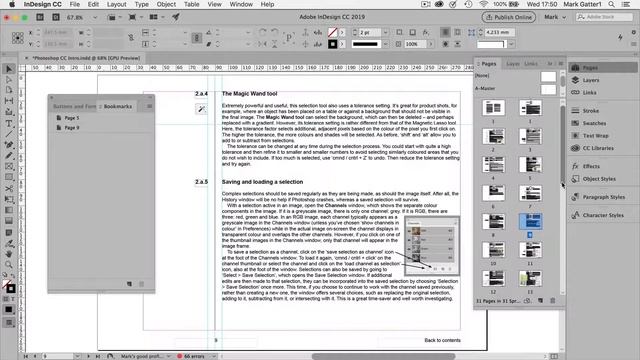Open the Window menu
This screenshot has width=640, height=360.
241,4
